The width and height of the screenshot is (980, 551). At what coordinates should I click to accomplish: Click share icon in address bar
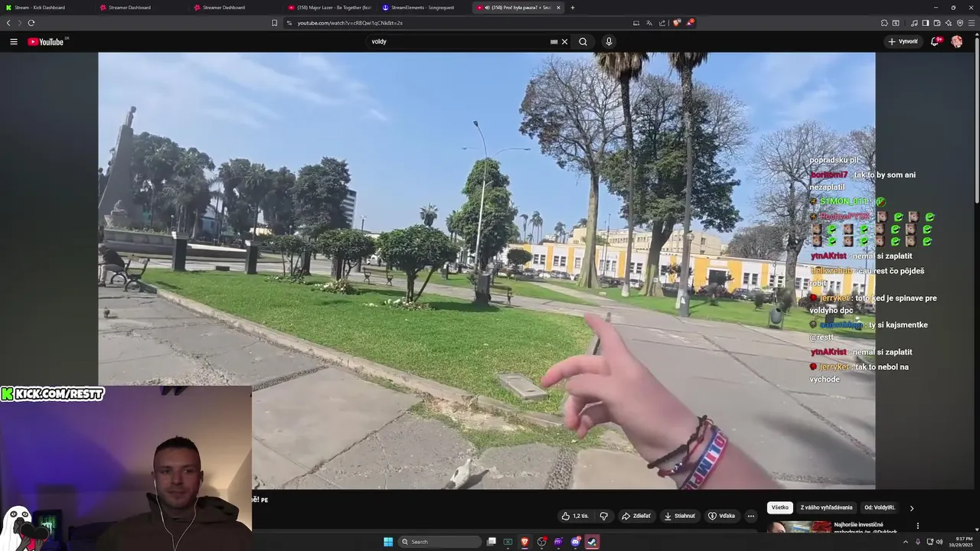click(x=662, y=23)
